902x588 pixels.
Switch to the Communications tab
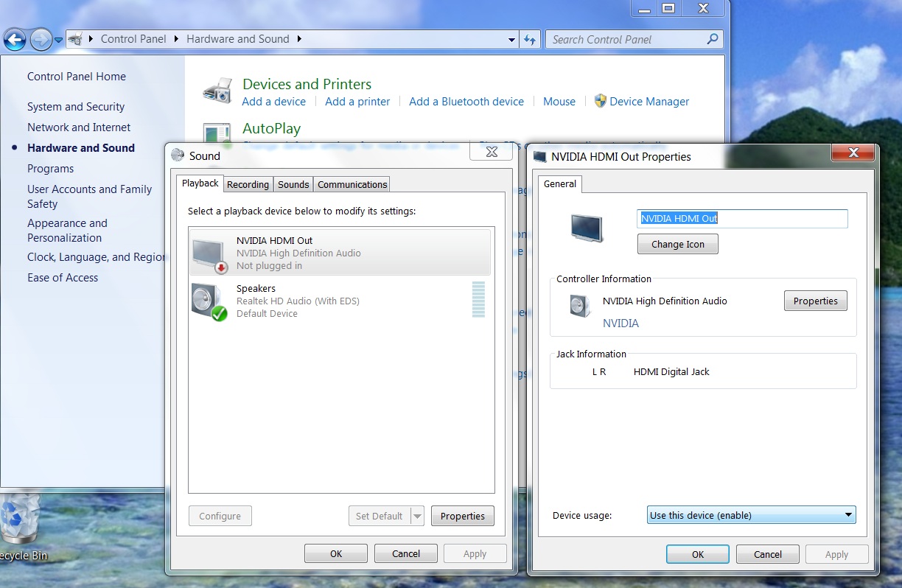click(352, 184)
